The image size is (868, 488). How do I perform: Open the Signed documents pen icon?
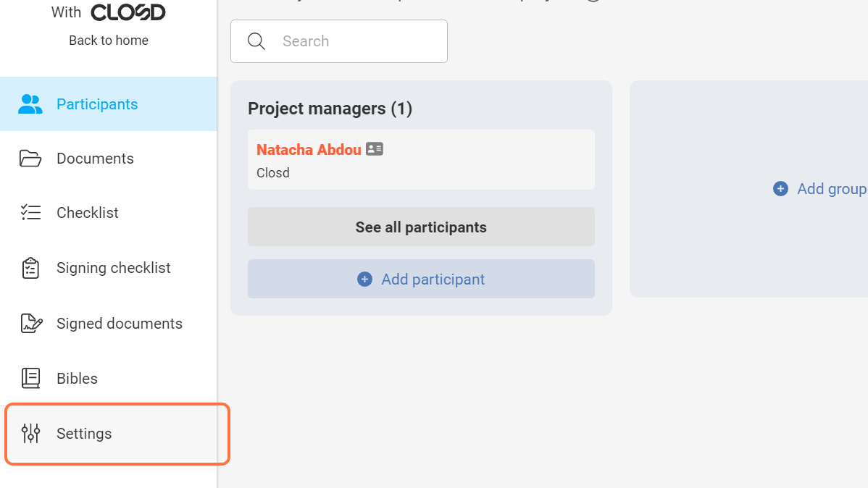coord(30,324)
